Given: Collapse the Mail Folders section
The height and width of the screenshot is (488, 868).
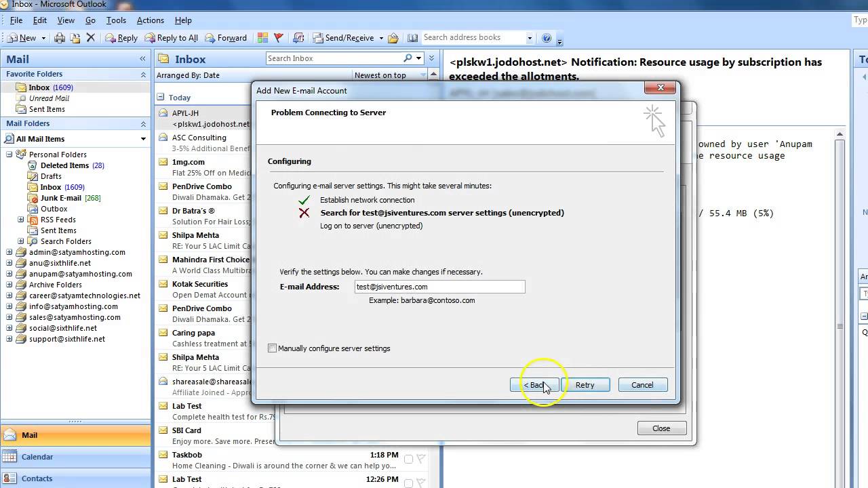Looking at the screenshot, I should 143,124.
